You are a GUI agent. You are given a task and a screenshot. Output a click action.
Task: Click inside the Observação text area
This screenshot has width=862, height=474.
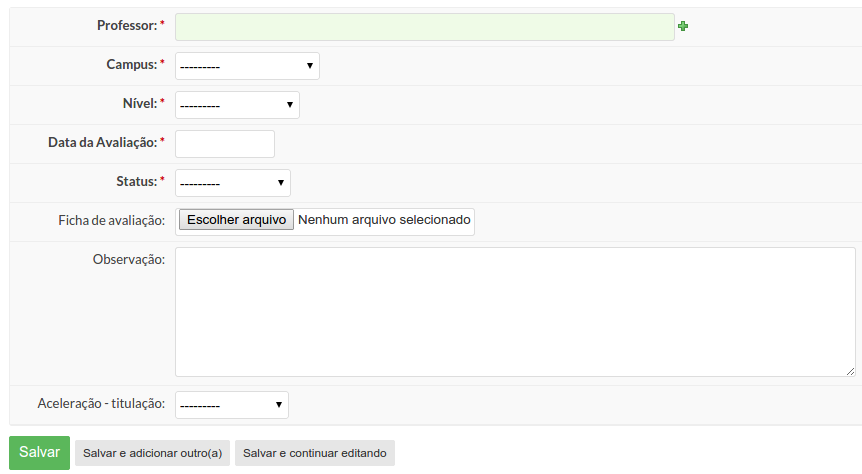pos(515,312)
